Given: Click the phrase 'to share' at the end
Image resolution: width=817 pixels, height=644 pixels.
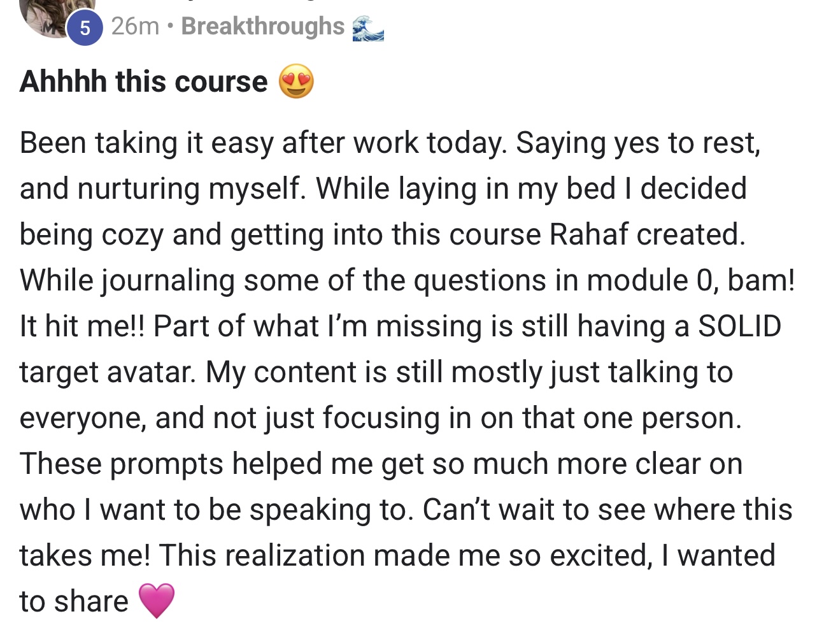Looking at the screenshot, I should (74, 601).
